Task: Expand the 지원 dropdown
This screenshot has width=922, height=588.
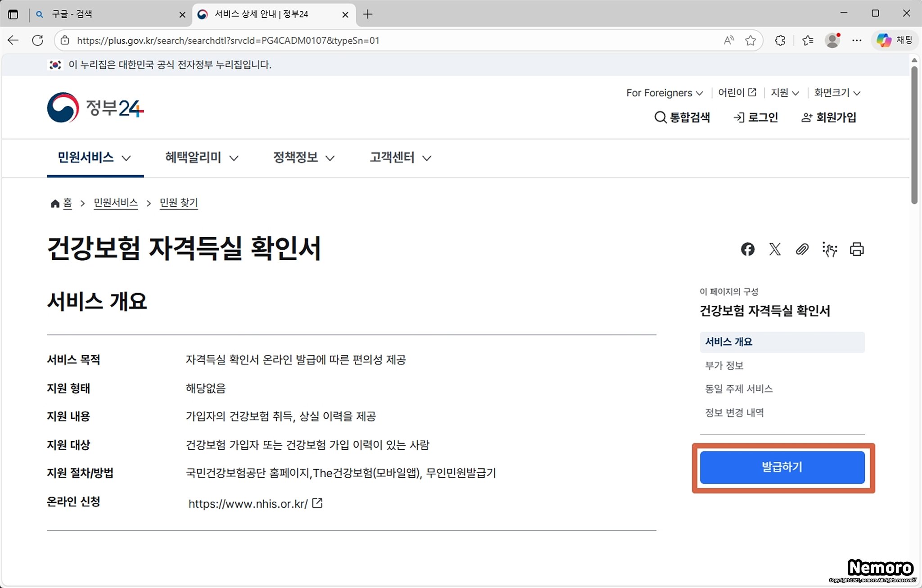Action: pos(785,93)
